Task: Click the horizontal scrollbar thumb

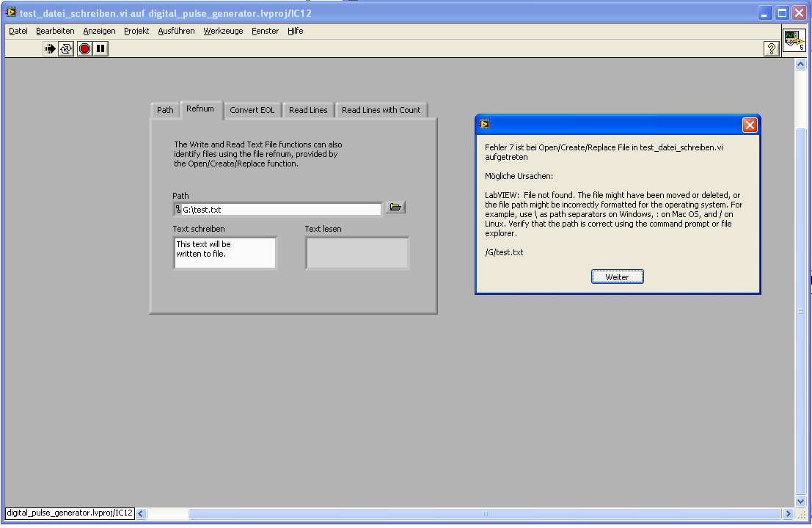Action: click(485, 514)
